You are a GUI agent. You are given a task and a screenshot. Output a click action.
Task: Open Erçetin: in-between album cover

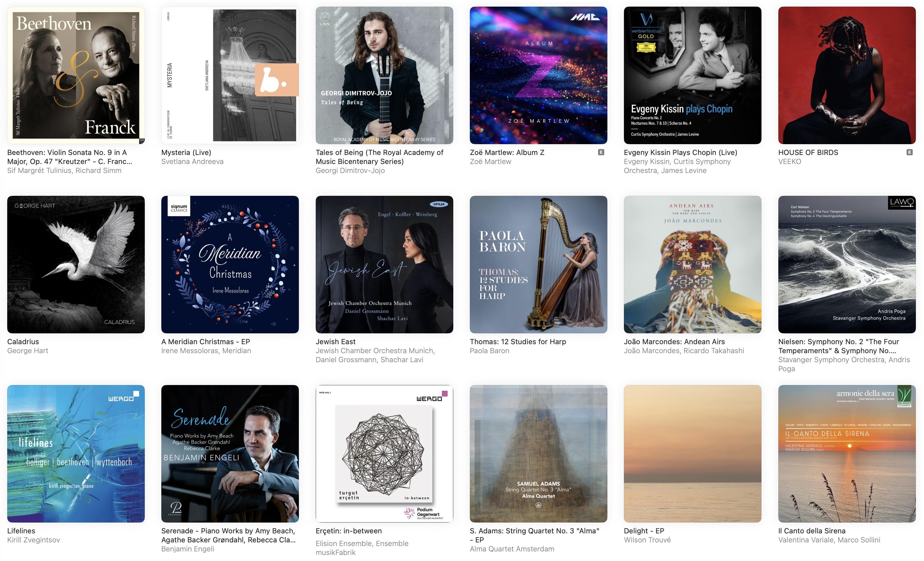[384, 453]
